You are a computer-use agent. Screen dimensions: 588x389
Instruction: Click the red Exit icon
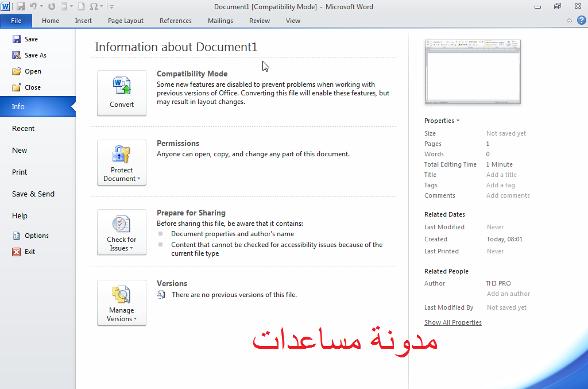17,252
